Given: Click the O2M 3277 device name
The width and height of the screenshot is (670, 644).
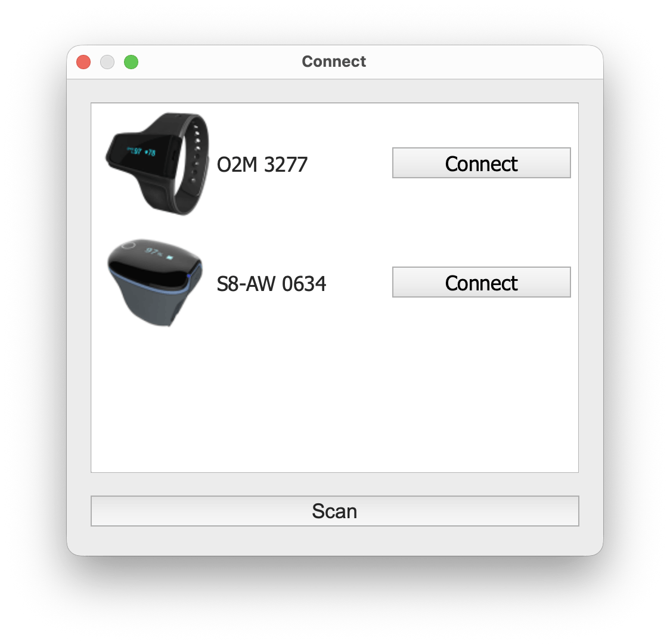Looking at the screenshot, I should click(262, 164).
